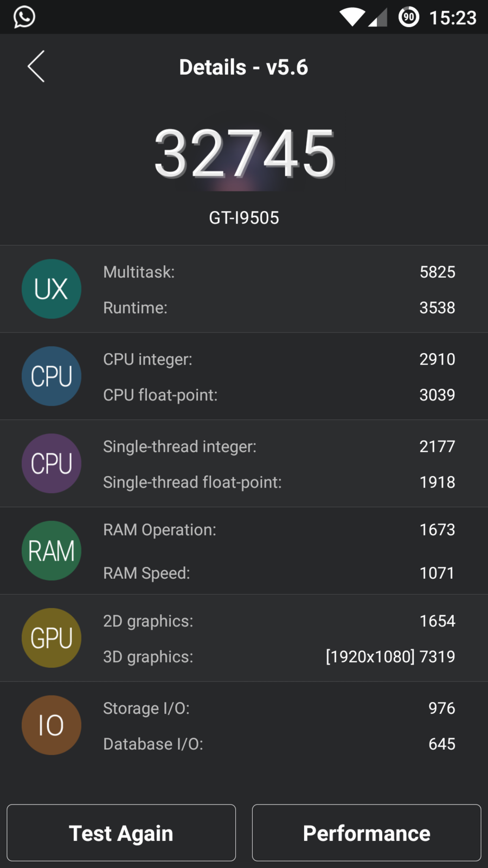The height and width of the screenshot is (868, 488).
Task: Tap the battery percentage status icon
Action: pos(409,17)
